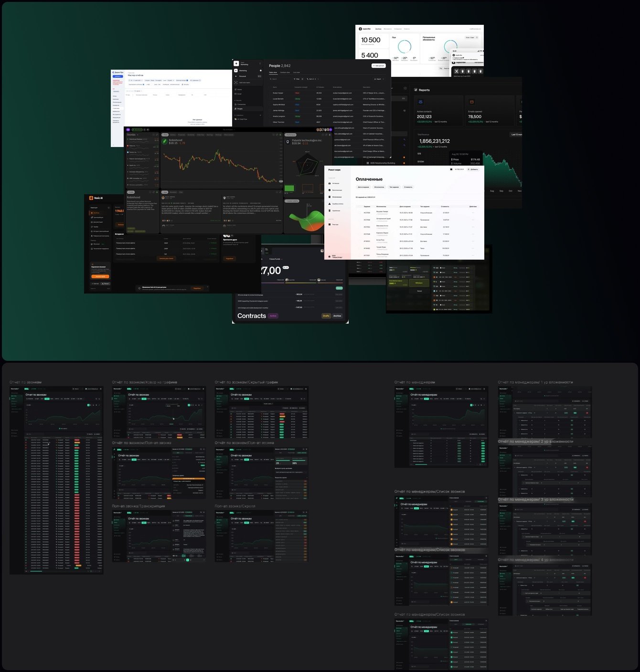Select the Chart tab in Stonks window
Screen dimensions: 640x672
pos(165,135)
